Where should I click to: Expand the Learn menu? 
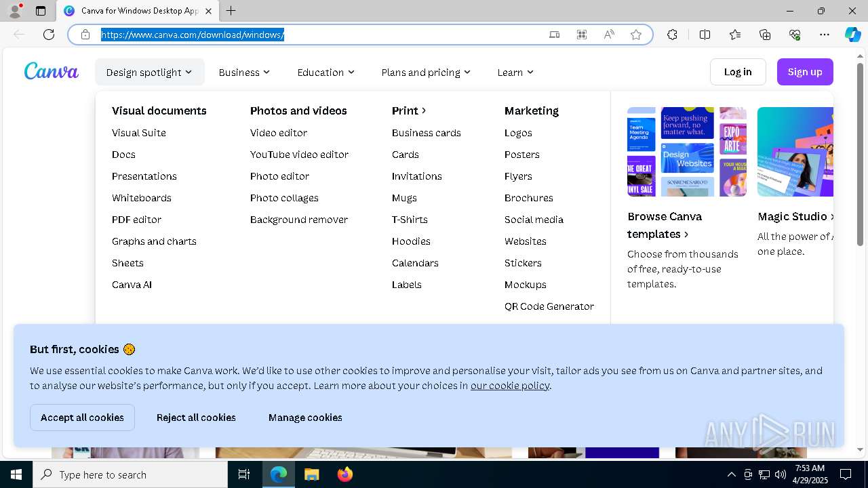[515, 72]
